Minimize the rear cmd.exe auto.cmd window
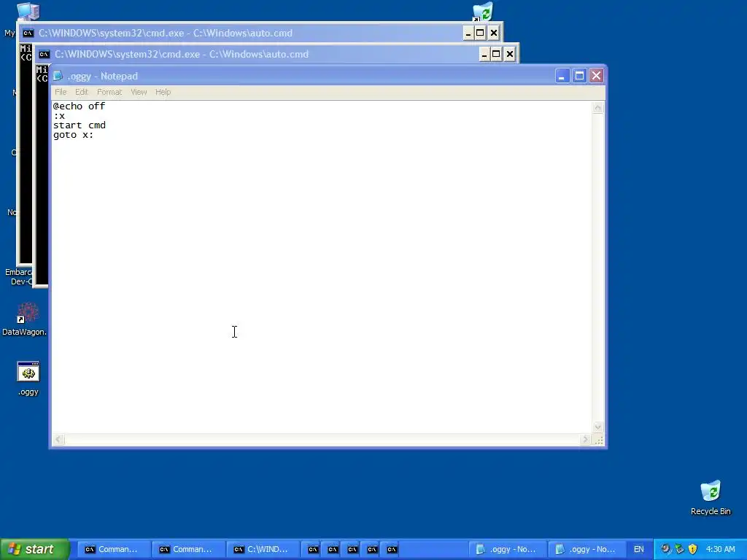 [468, 33]
